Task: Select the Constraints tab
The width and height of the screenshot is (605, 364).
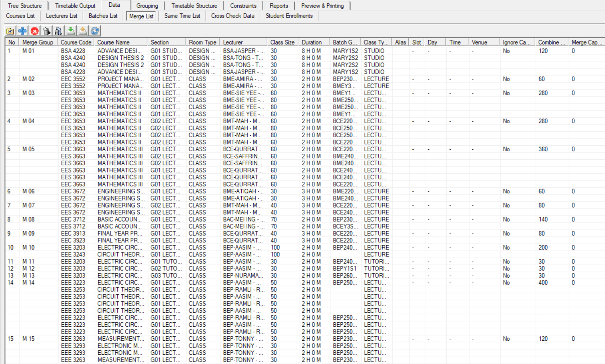Action: point(243,6)
